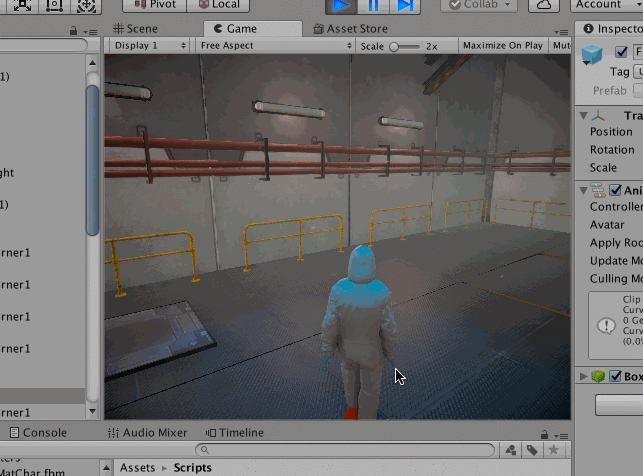The width and height of the screenshot is (643, 476).
Task: Click the Box Collider component icon
Action: 598,376
